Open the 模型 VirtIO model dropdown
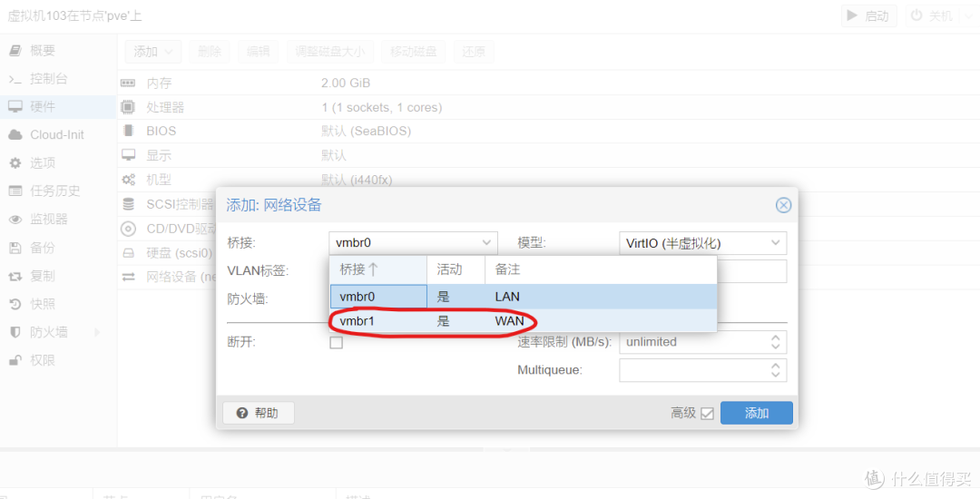The image size is (980, 499). [x=702, y=243]
